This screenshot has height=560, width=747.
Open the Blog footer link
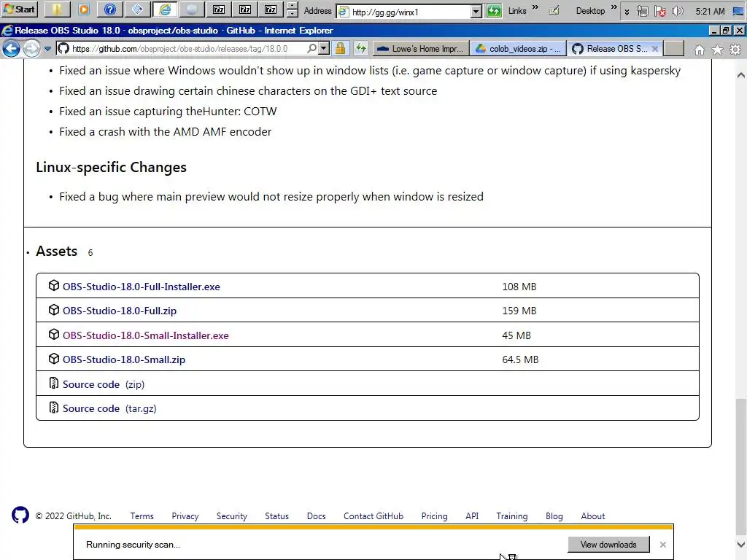(554, 516)
